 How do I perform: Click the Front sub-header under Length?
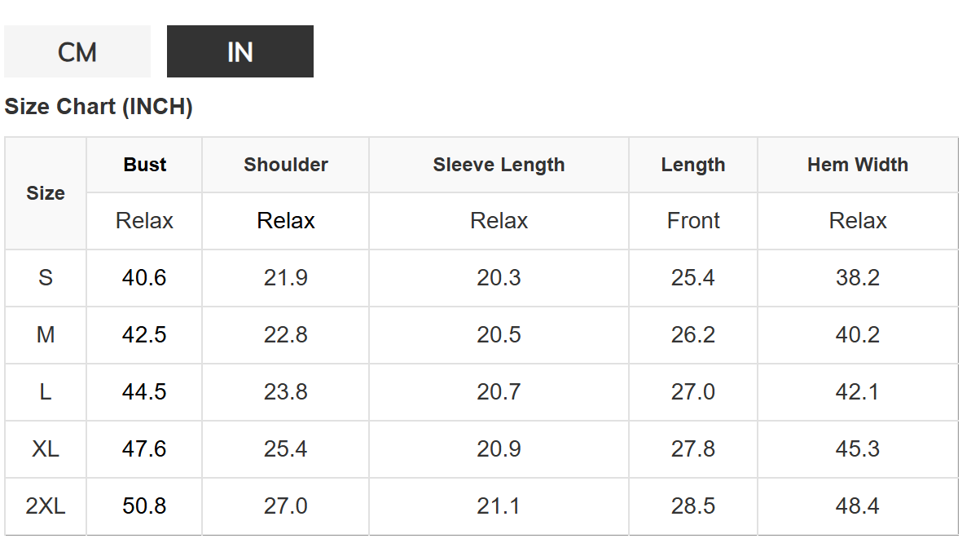click(692, 221)
